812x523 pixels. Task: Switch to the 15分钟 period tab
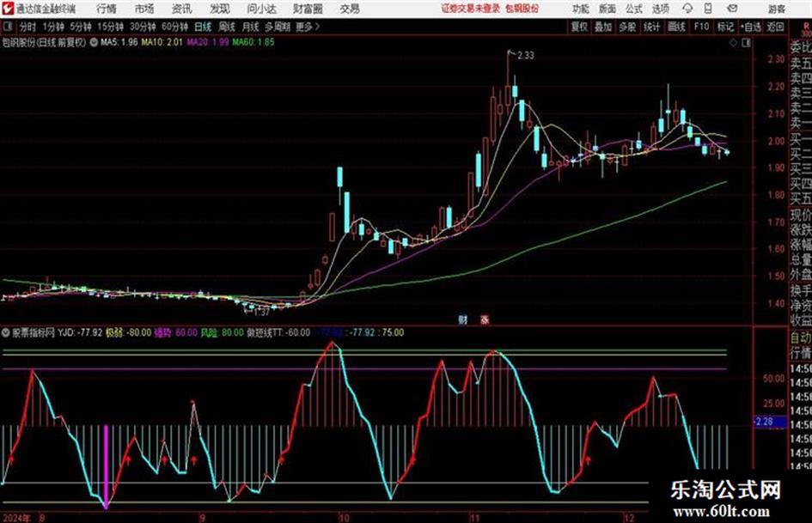111,27
